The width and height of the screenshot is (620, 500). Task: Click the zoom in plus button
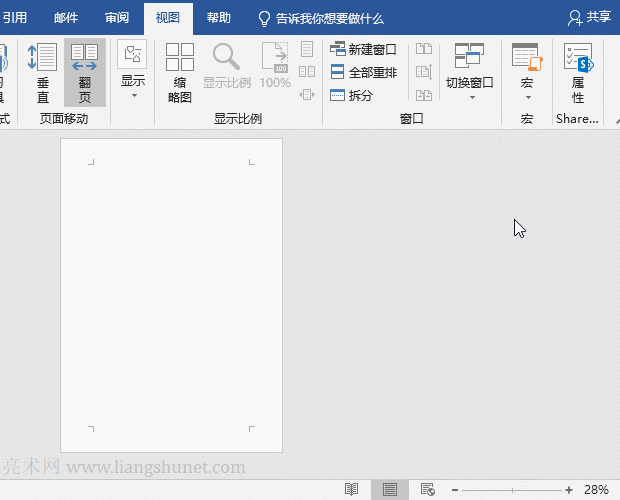click(569, 490)
